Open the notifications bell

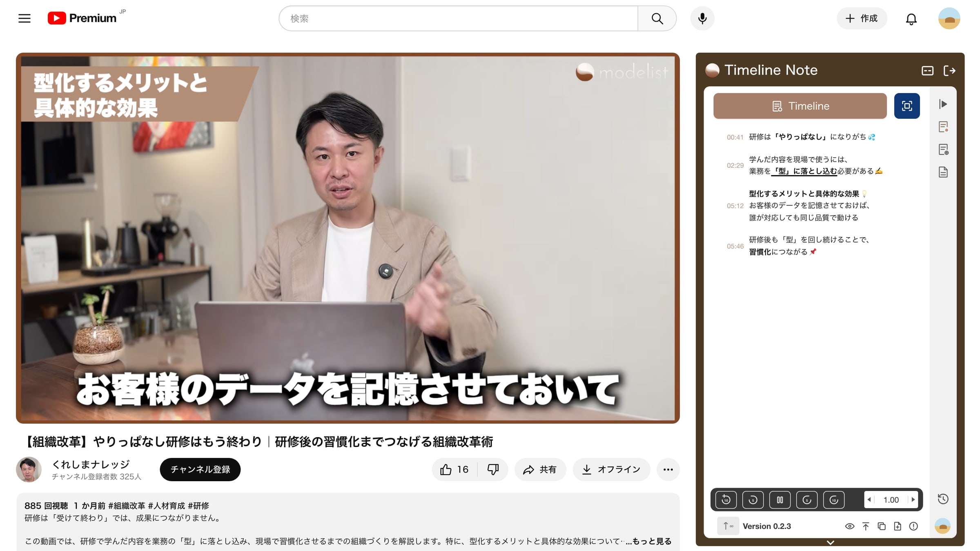(x=911, y=19)
